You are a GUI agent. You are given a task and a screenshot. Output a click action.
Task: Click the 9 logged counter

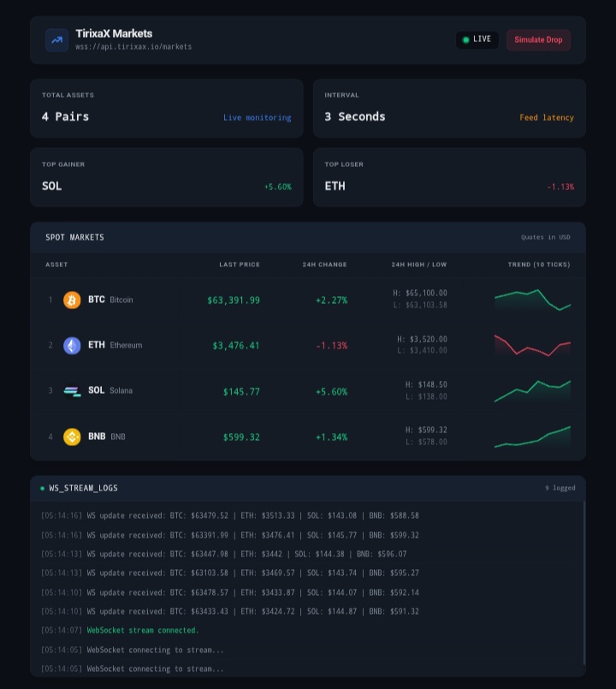click(560, 488)
